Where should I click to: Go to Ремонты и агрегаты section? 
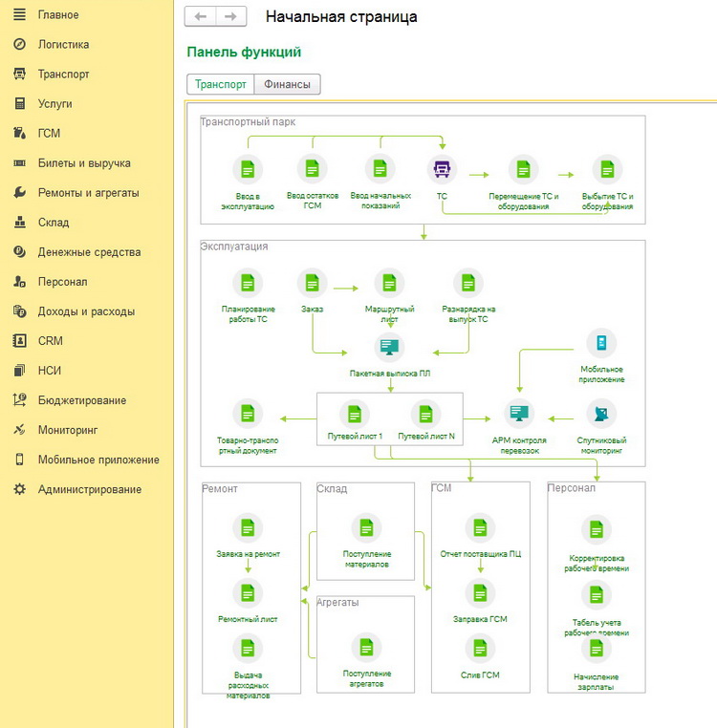point(88,192)
